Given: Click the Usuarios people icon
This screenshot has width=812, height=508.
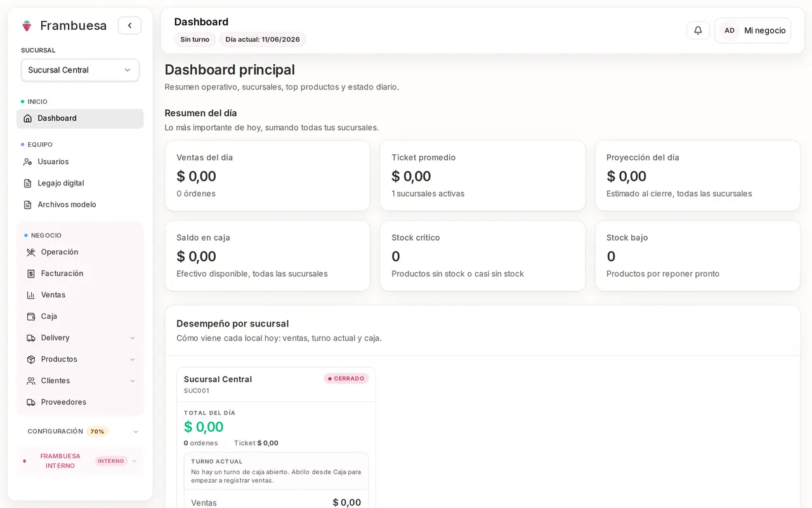Looking at the screenshot, I should pyautogui.click(x=27, y=162).
